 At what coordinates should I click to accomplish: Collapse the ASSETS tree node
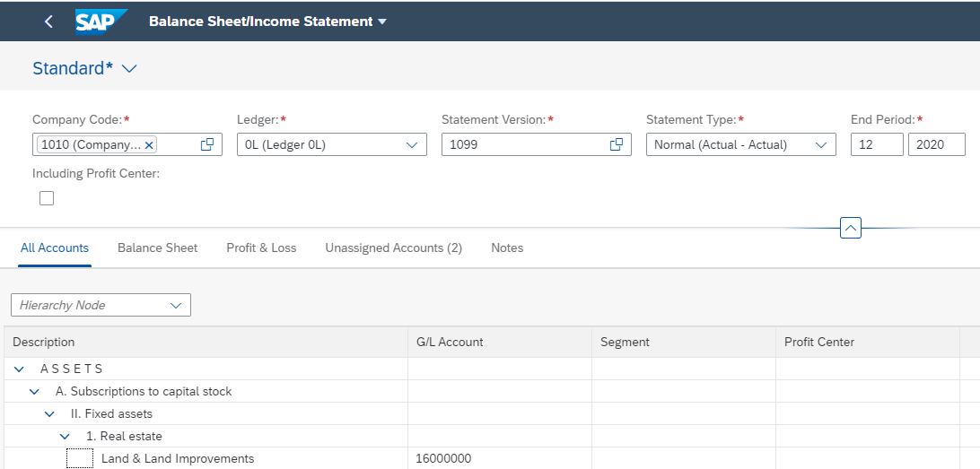(x=20, y=369)
